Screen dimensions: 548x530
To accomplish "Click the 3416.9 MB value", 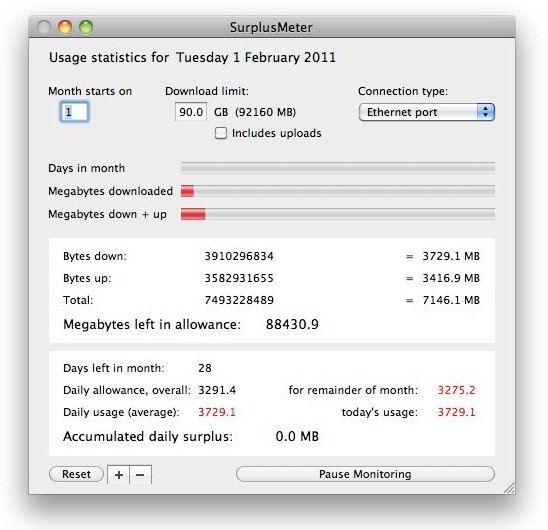I will (451, 278).
